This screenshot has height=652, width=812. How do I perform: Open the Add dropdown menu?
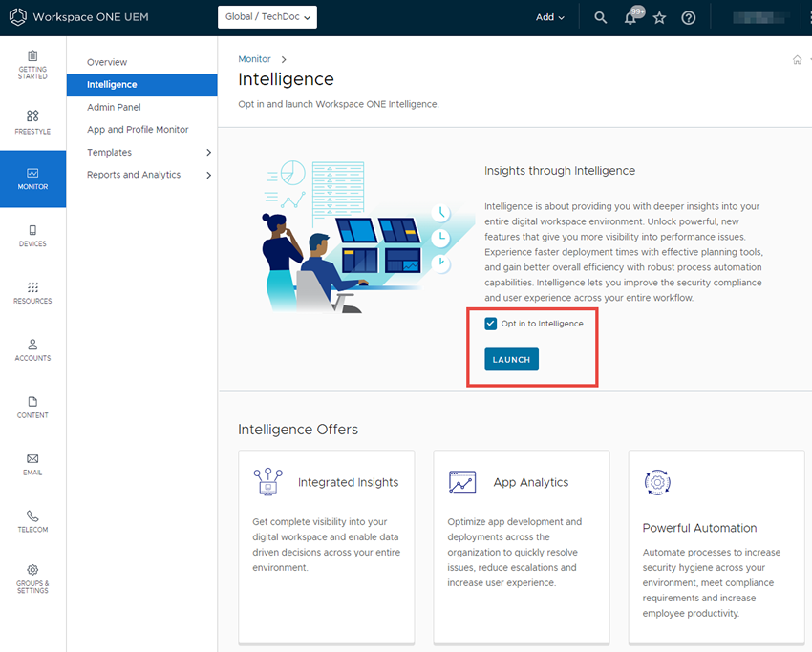pos(549,17)
